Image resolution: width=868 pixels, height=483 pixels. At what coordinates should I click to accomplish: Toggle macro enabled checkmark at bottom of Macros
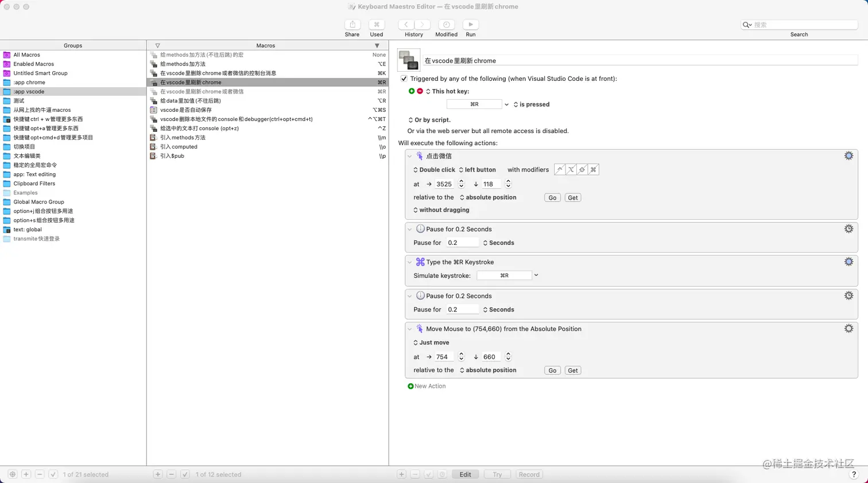185,474
